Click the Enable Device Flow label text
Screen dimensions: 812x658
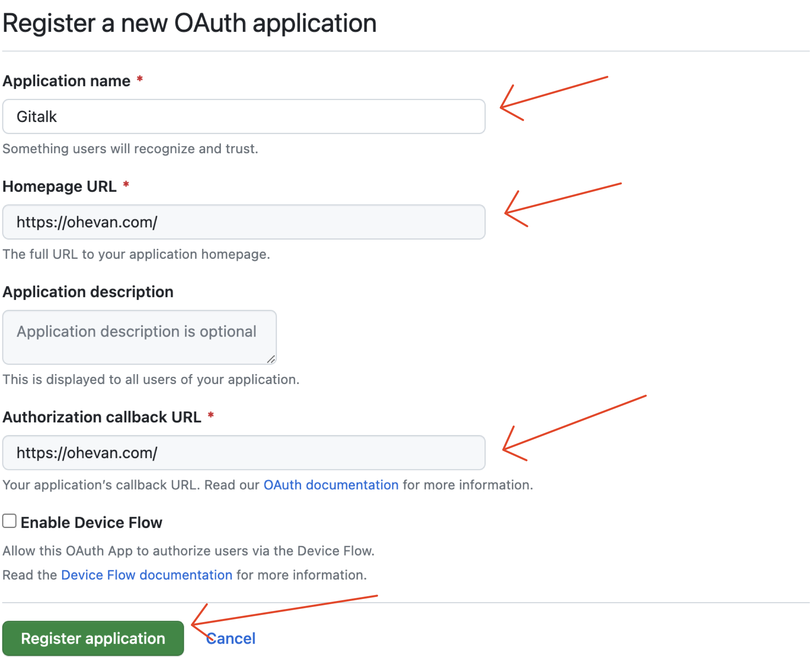[91, 522]
